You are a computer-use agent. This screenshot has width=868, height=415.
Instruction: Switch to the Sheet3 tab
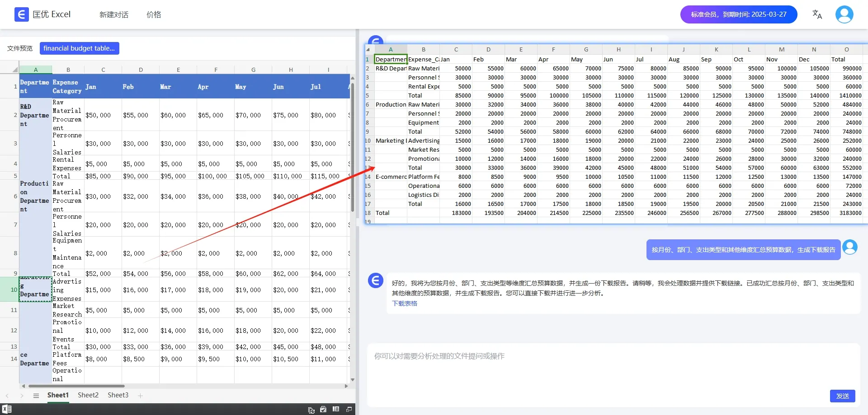[x=118, y=395]
